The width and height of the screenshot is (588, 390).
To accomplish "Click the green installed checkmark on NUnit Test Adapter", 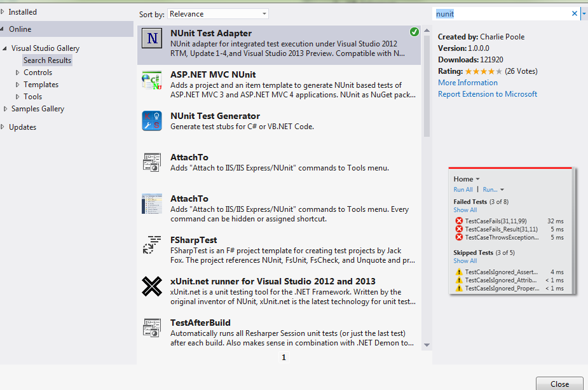I will point(414,32).
